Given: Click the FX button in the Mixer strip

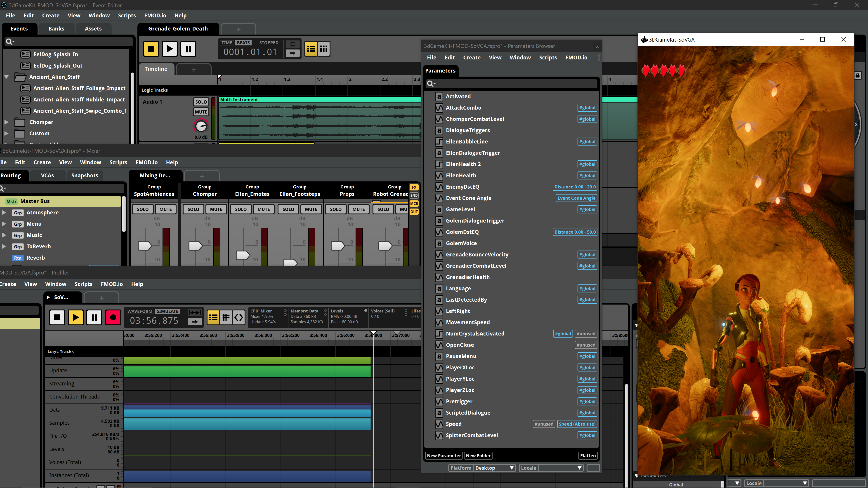Looking at the screenshot, I should click(414, 187).
